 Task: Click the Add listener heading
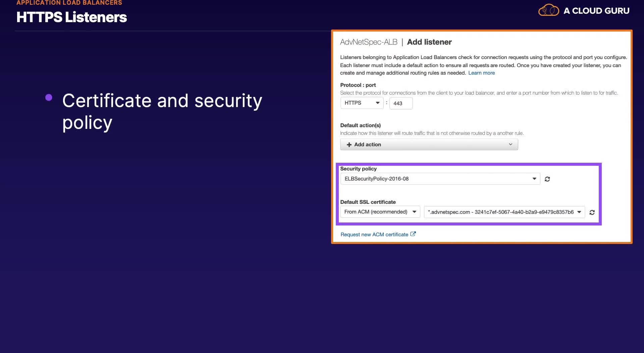pos(429,42)
